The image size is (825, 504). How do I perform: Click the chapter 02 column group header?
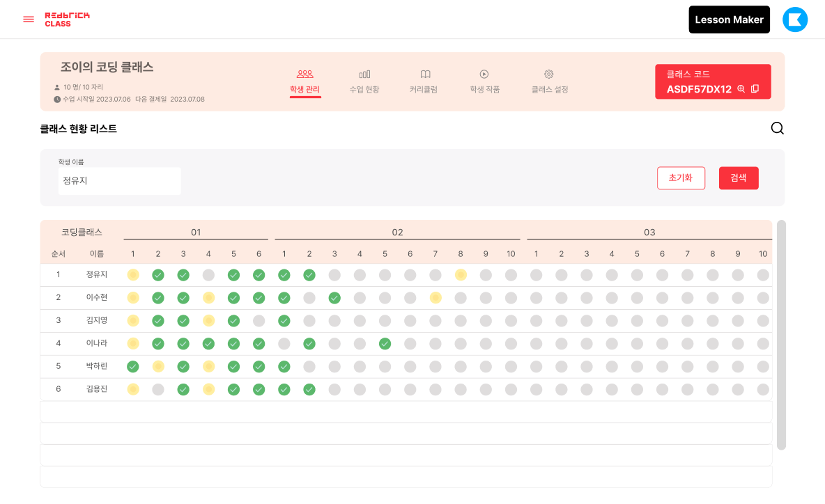point(397,233)
